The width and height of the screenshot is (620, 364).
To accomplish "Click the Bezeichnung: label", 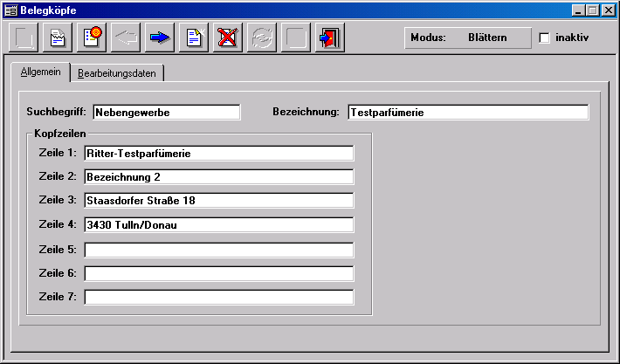I will 306,112.
